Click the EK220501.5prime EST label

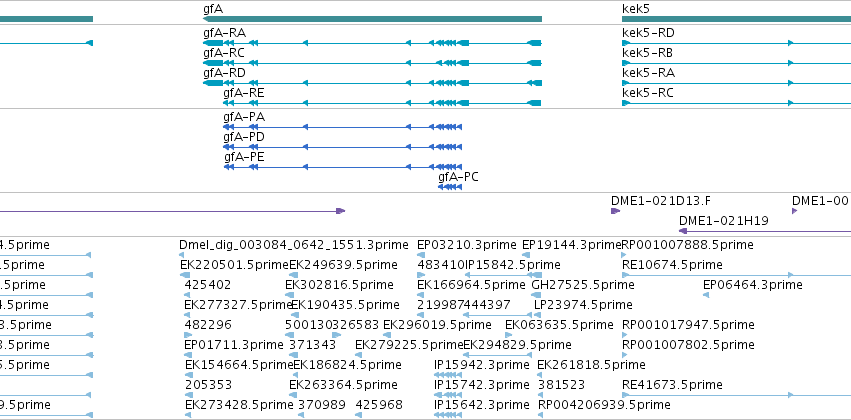pos(234,265)
